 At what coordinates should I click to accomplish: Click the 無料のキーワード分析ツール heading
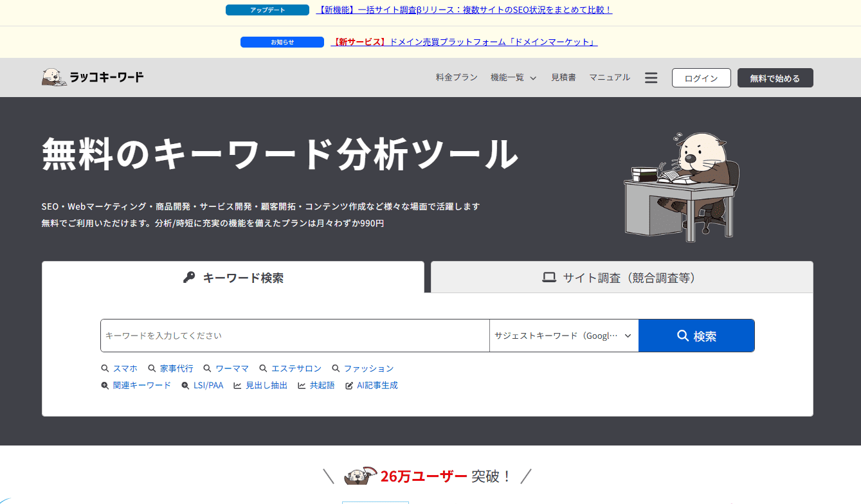tap(280, 154)
